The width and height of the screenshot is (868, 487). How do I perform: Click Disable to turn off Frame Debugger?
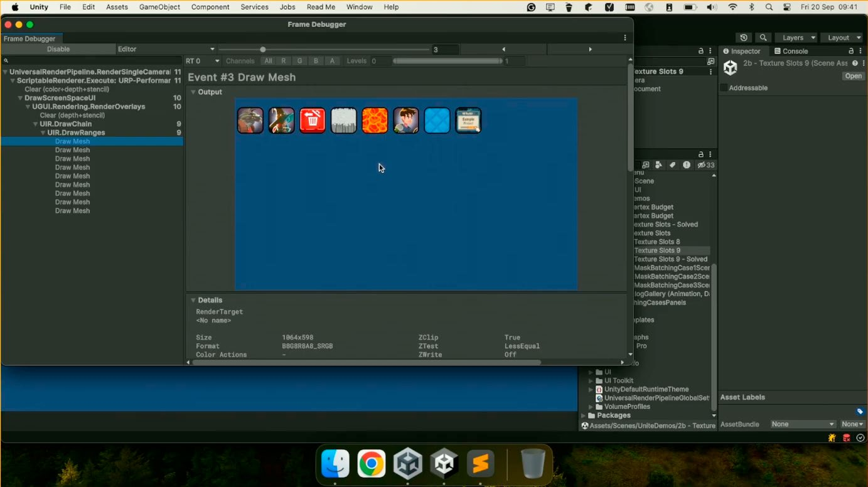coord(58,49)
